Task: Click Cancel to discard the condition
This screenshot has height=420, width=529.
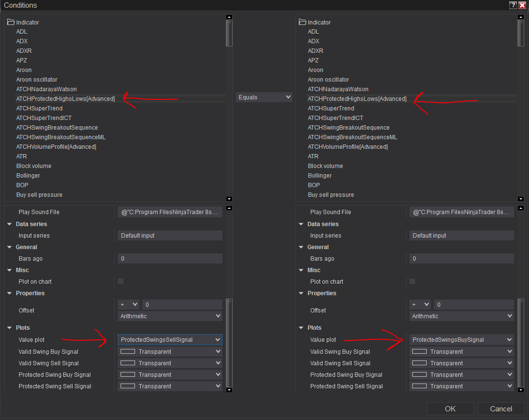Action: 501,408
